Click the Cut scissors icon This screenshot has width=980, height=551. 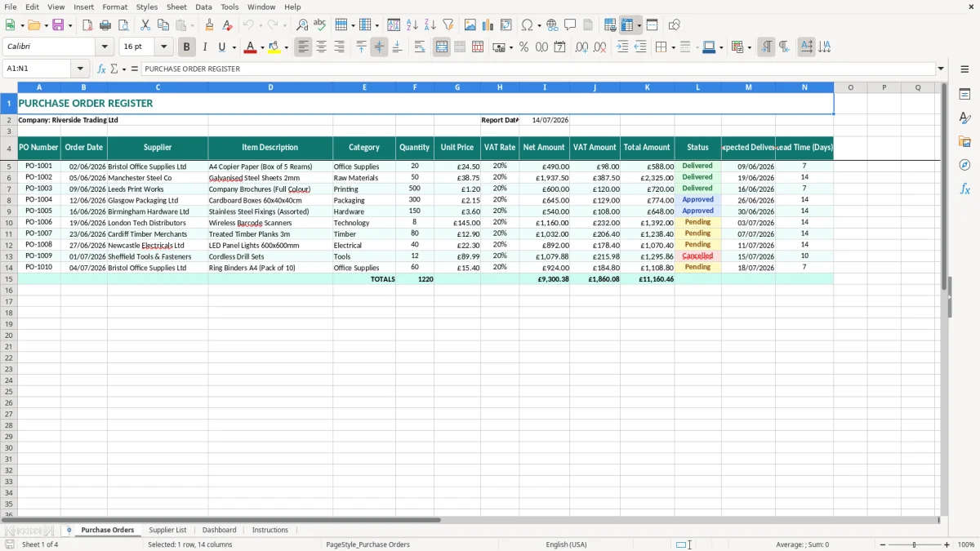145,25
